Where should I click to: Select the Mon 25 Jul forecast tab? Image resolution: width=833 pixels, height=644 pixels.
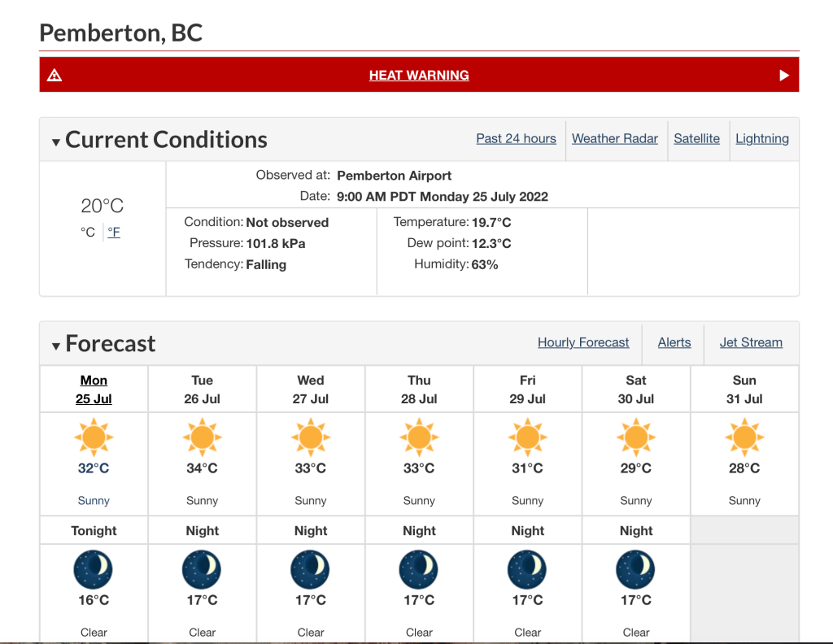coord(94,389)
